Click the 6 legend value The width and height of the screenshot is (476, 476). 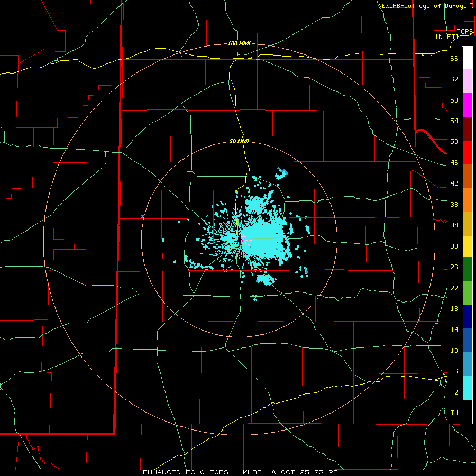coord(456,371)
